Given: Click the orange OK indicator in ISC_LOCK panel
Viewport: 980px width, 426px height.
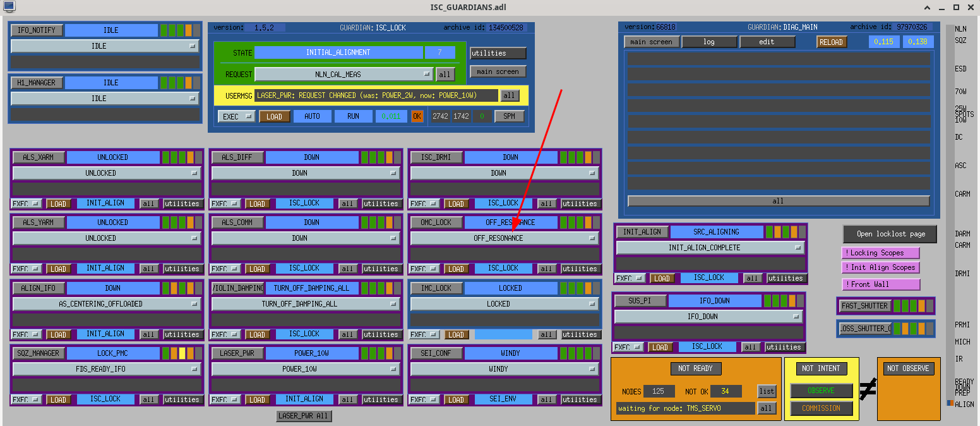Looking at the screenshot, I should click(417, 116).
